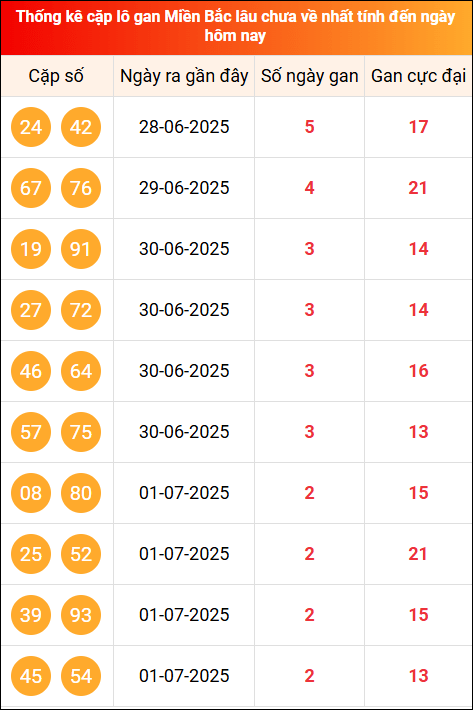Select the orange number 42 ball
The image size is (473, 710).
[81, 127]
